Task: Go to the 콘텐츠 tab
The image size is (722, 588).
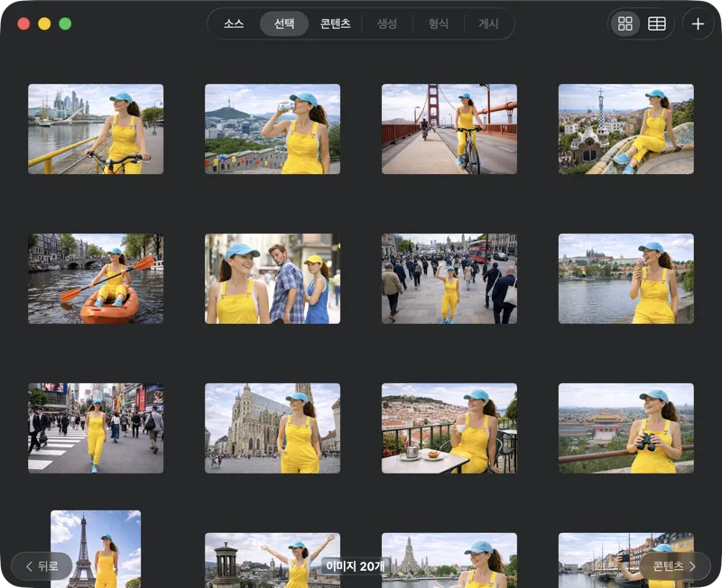Action: pos(335,24)
